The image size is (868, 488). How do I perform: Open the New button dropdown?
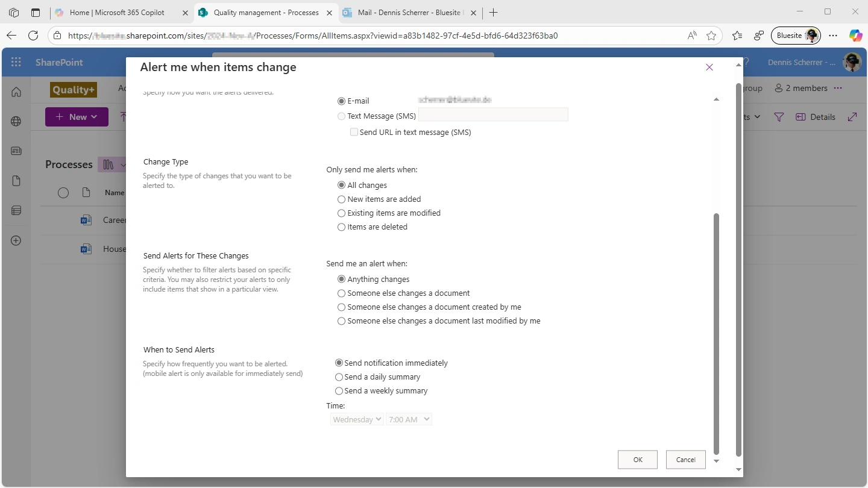click(x=77, y=117)
